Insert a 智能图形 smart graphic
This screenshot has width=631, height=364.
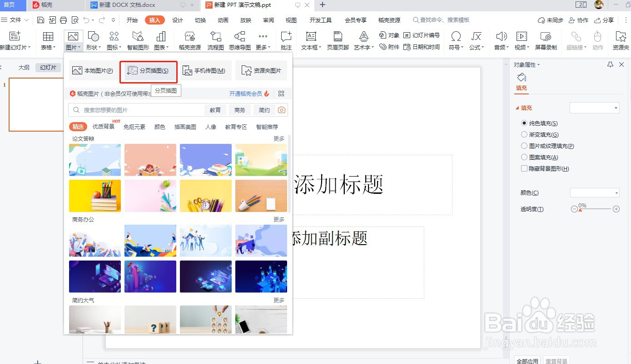click(137, 40)
